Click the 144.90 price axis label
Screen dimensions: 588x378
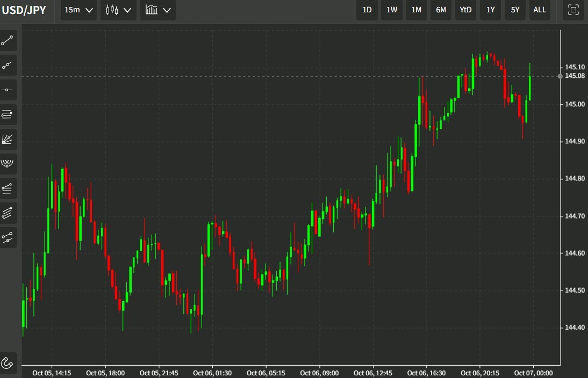coord(575,141)
